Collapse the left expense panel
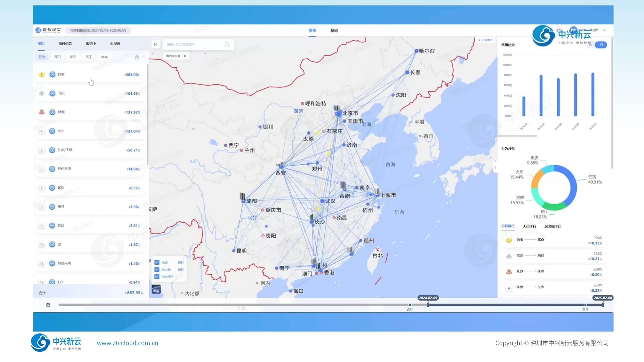Image resolution: width=644 pixels, height=362 pixels. 155,44
